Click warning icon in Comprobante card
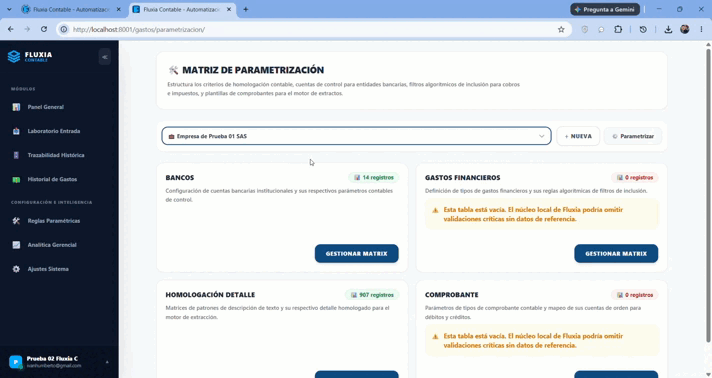Screen dimensions: 712x378 tap(435, 337)
